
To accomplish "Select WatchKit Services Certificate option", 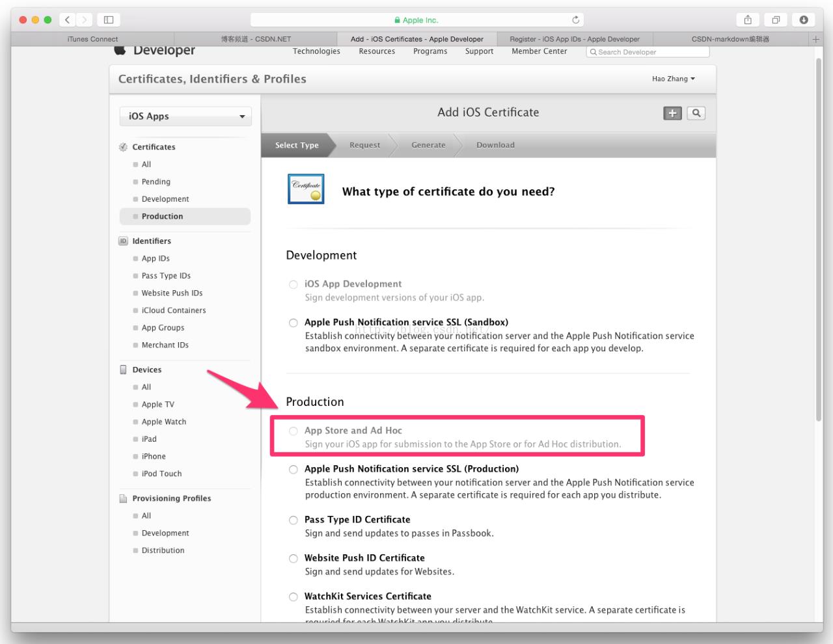I will point(294,597).
